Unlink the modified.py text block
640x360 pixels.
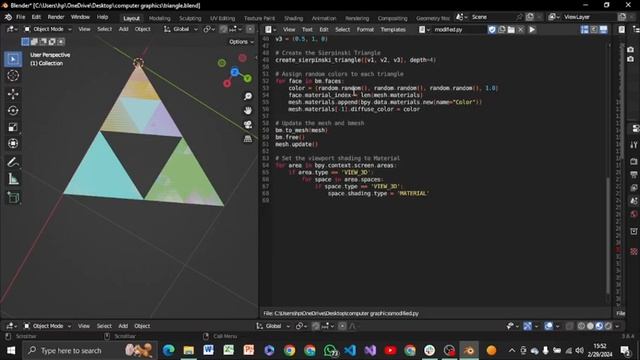click(521, 29)
